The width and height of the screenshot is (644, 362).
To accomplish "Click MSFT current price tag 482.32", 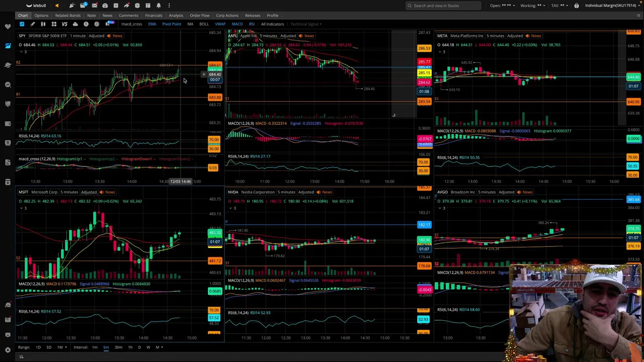I will point(215,232).
